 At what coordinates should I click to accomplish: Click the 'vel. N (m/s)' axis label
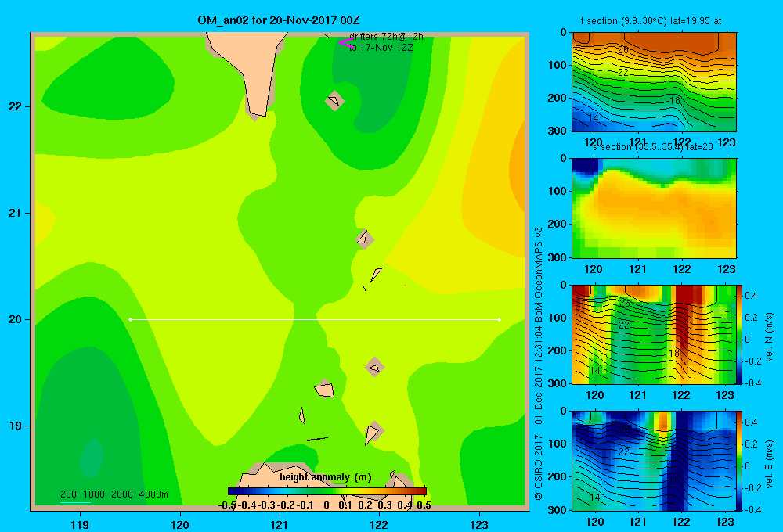[x=769, y=337]
